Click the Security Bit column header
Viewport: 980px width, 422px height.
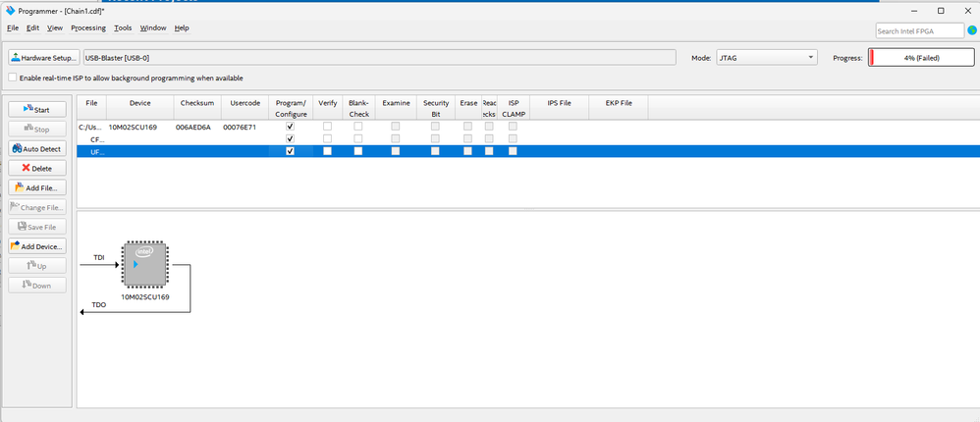[x=436, y=108]
